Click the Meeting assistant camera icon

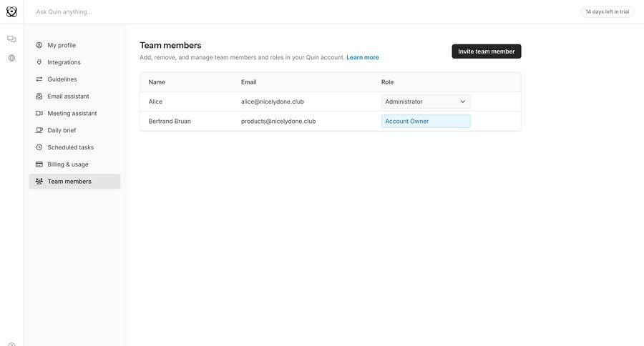(39, 114)
